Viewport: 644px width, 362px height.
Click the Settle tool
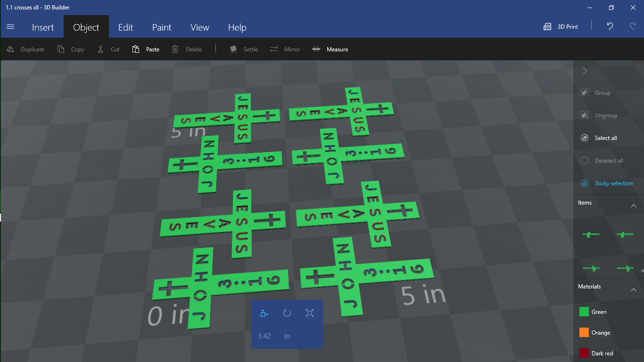click(244, 49)
